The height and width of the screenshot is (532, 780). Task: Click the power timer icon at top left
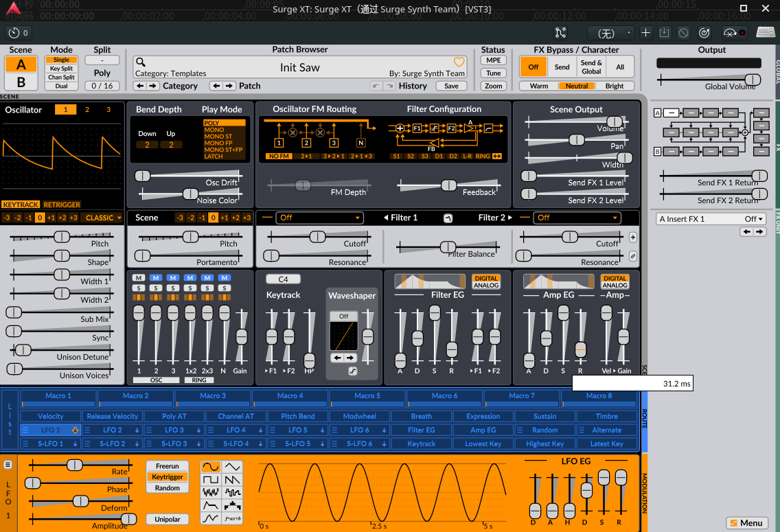(14, 33)
